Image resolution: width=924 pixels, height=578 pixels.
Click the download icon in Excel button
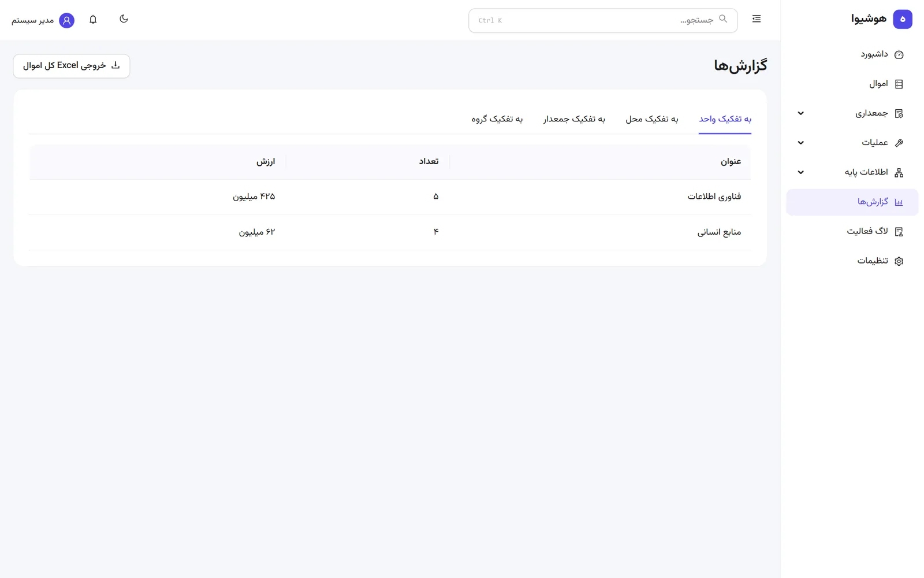pyautogui.click(x=115, y=65)
